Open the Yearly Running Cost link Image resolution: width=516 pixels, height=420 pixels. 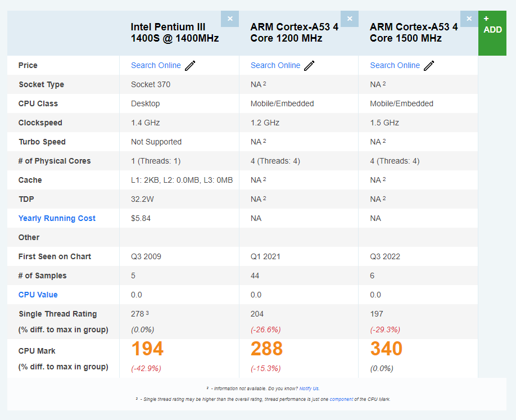coord(57,218)
